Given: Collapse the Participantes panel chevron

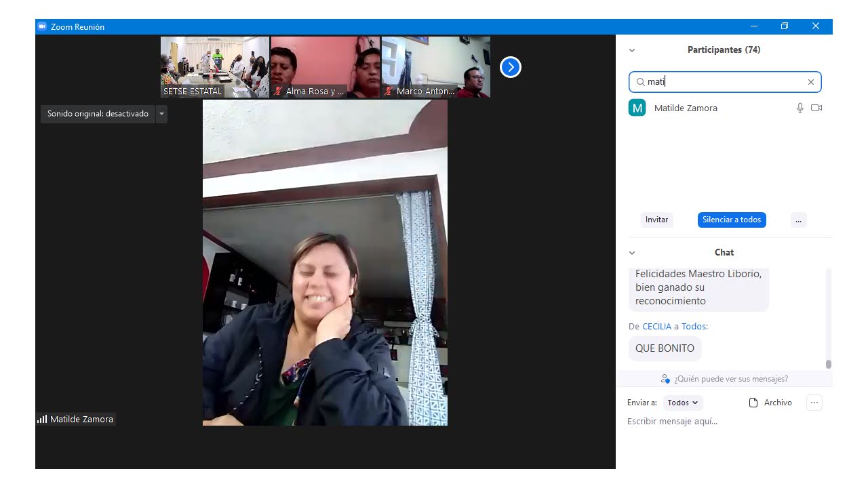Looking at the screenshot, I should coord(632,50).
